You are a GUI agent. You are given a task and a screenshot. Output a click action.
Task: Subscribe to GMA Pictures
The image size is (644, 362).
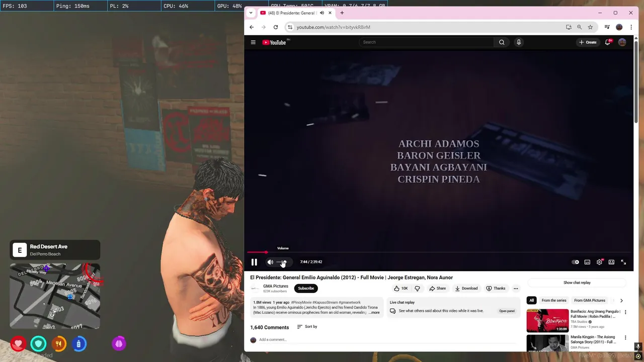306,288
